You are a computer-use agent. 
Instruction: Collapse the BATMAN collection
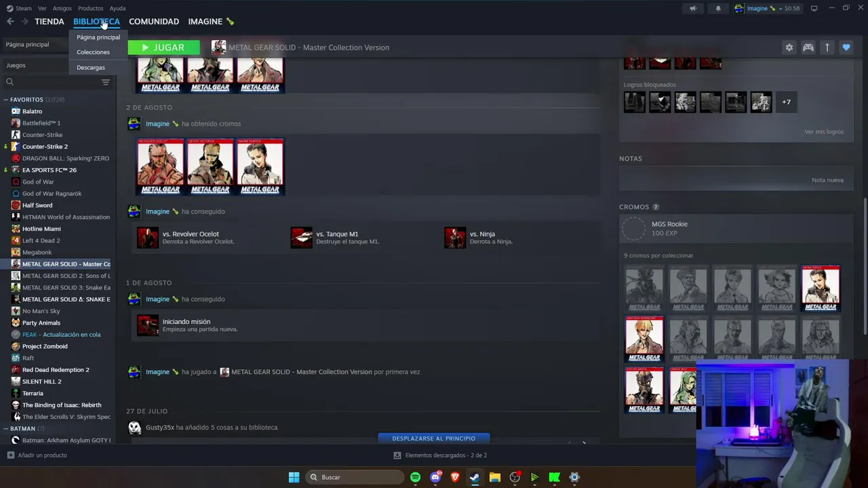coord(5,428)
